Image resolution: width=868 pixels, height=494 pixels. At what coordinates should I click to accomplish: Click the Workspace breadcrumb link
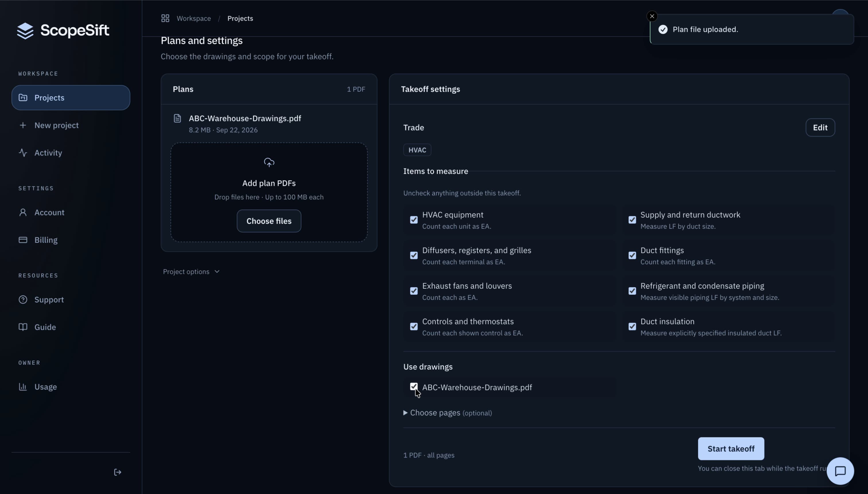tap(193, 18)
